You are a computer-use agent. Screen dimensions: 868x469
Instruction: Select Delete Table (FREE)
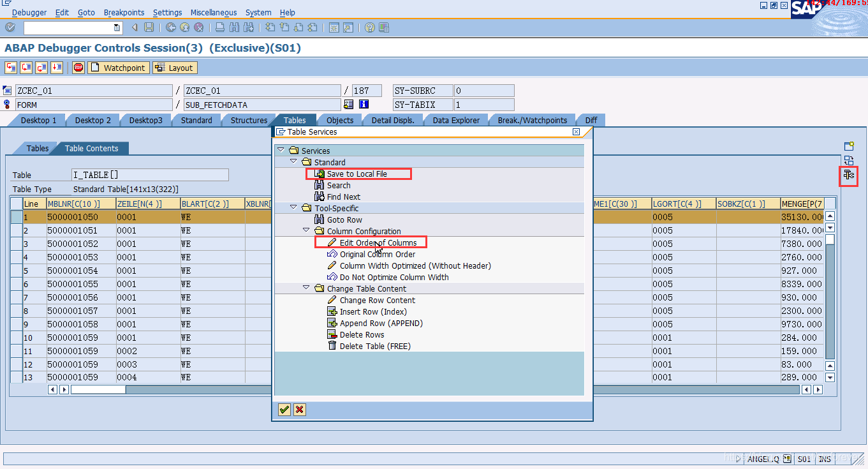(x=375, y=346)
